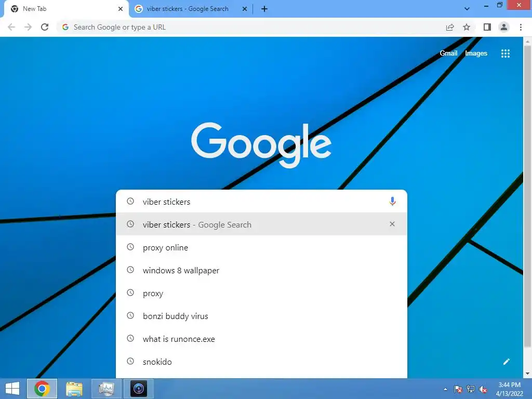Open the Windows Start button
This screenshot has height=399, width=532.
click(12, 389)
